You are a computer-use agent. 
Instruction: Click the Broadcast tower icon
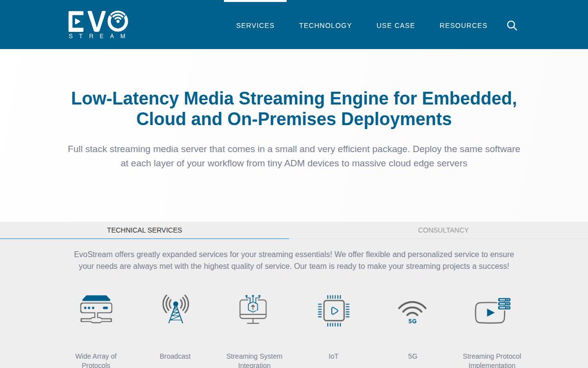coord(175,309)
